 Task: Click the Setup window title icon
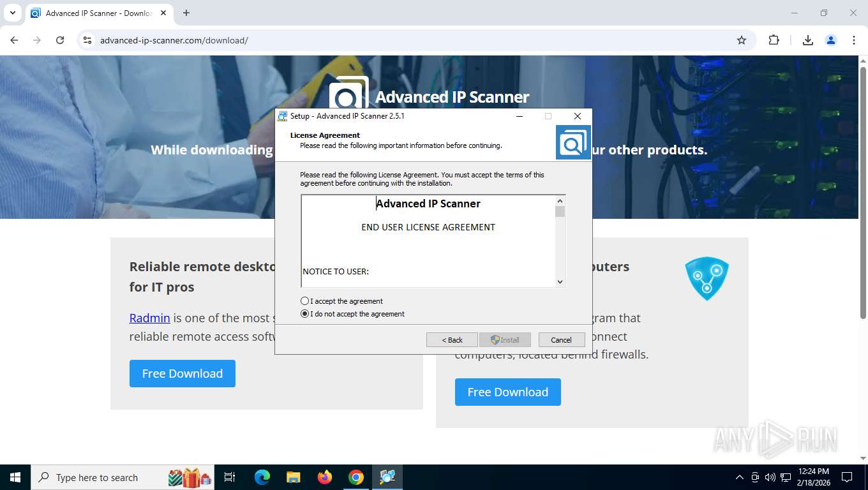283,116
